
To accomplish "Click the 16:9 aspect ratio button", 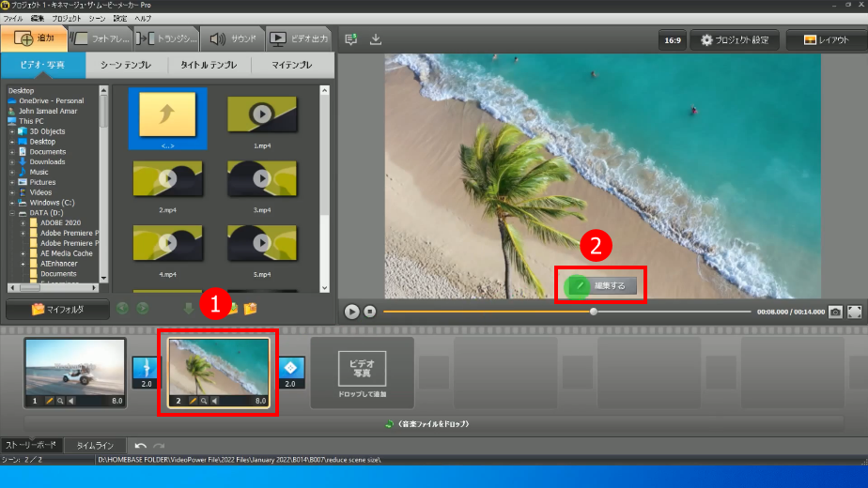I will [673, 40].
